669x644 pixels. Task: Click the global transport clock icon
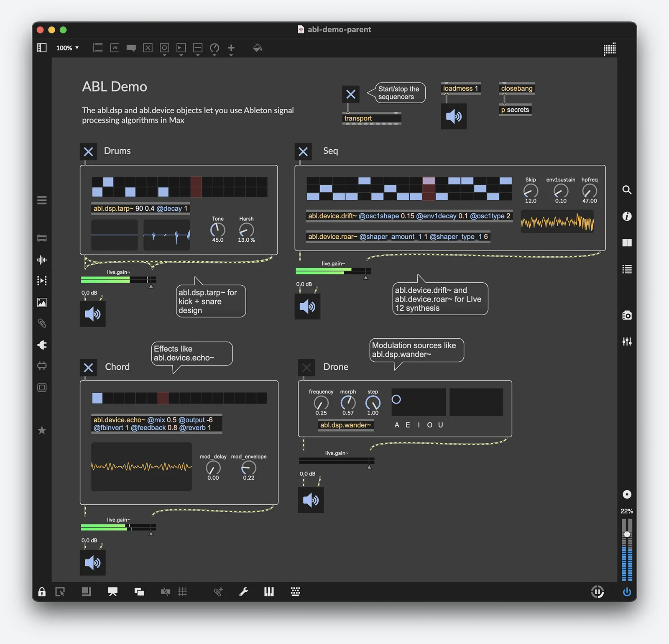[x=598, y=592]
